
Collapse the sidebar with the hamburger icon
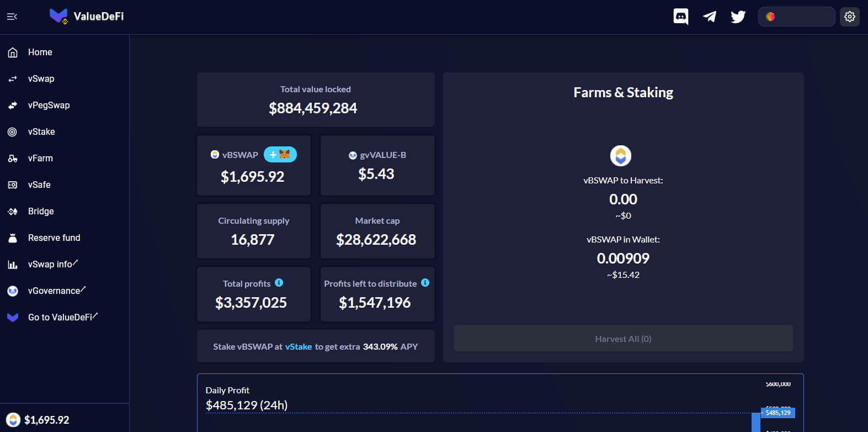pyautogui.click(x=12, y=17)
